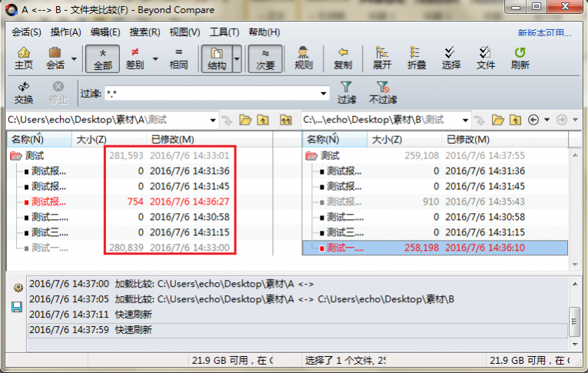Sort left pane by 名称(N) column
Viewport: 588px width, 373px height.
[39, 140]
